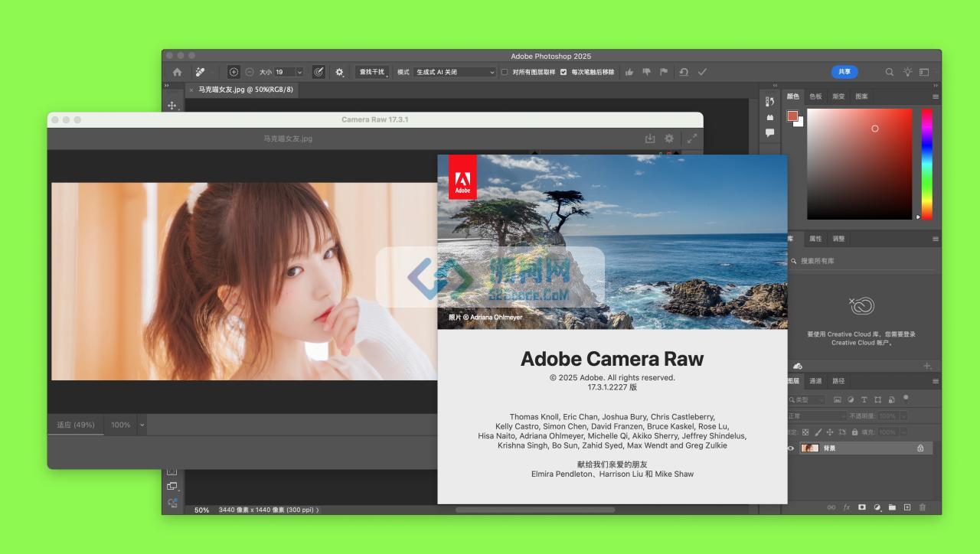Open the brush size 19 dropdown
980x554 pixels.
(299, 72)
